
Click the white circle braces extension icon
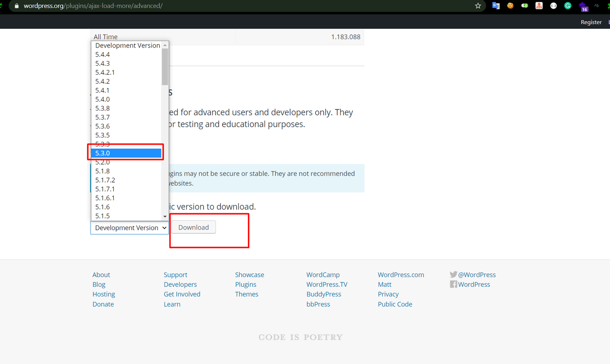[x=553, y=6]
